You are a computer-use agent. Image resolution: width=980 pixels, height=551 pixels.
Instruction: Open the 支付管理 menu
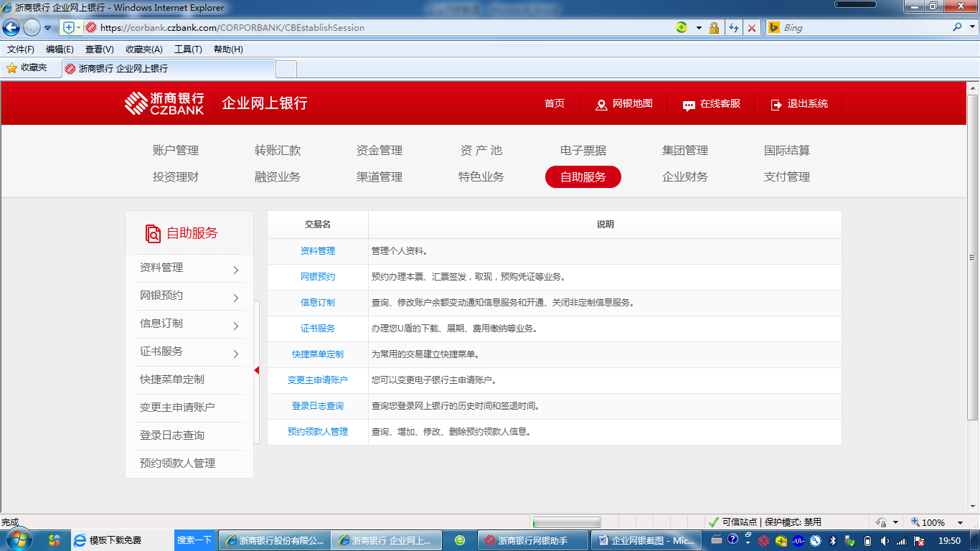pyautogui.click(x=787, y=177)
